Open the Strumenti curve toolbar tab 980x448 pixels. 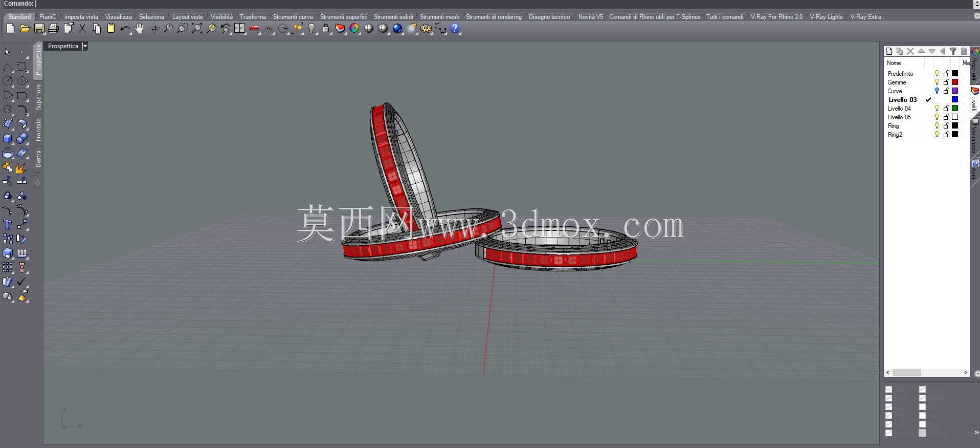293,17
